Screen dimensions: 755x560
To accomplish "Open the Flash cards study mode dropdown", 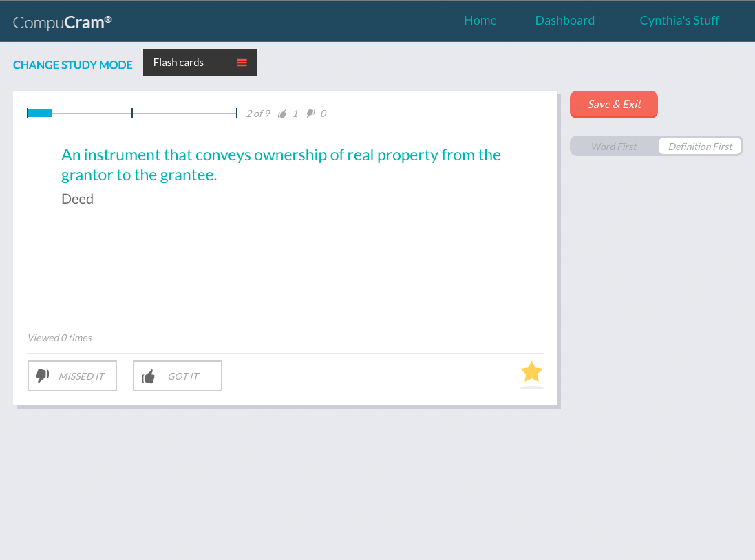I will 200,63.
